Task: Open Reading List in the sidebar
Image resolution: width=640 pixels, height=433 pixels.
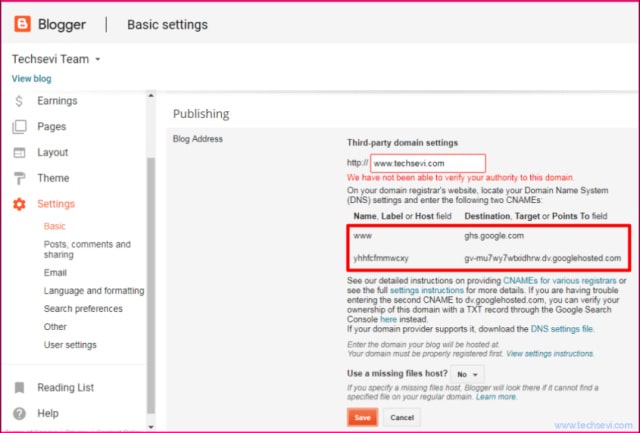Action: pos(65,387)
